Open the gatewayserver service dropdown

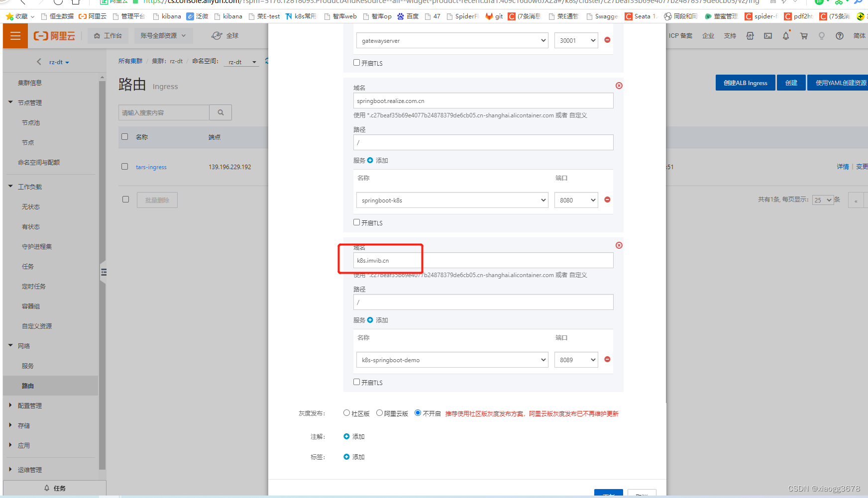(451, 40)
